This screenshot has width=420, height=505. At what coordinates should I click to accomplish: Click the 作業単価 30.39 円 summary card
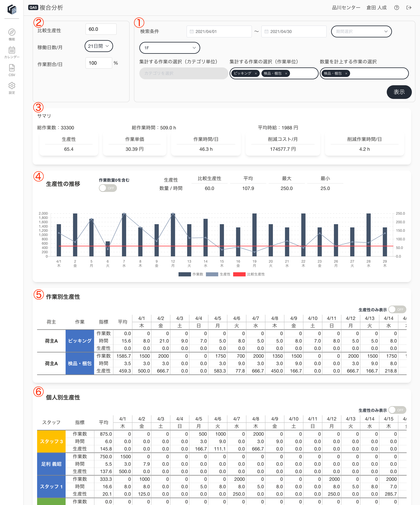[x=135, y=144]
